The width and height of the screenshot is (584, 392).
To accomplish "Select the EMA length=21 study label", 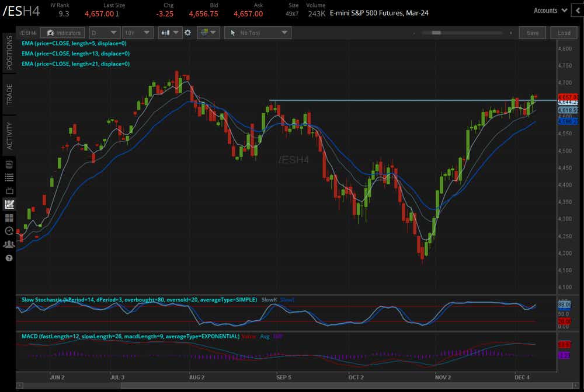I will coord(75,64).
